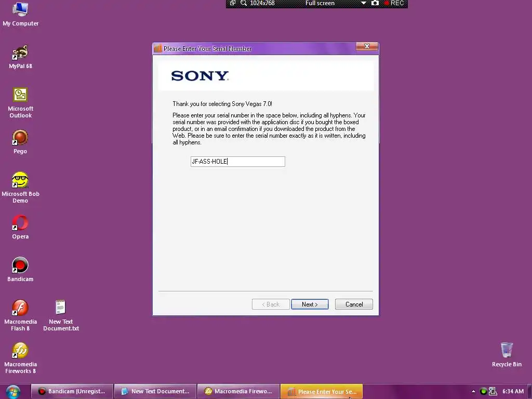This screenshot has width=532, height=399.
Task: Launch Macromedia Flash 8 shortcut
Action: (x=20, y=315)
